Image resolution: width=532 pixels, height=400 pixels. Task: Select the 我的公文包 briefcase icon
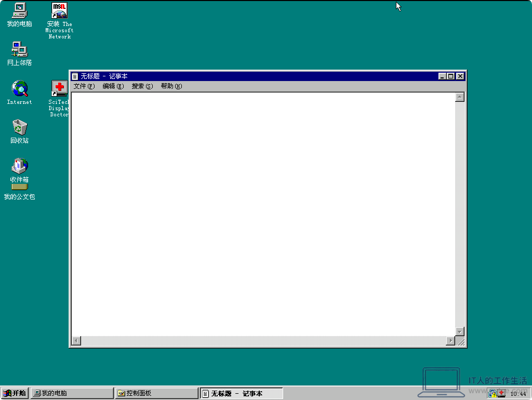[x=20, y=192]
